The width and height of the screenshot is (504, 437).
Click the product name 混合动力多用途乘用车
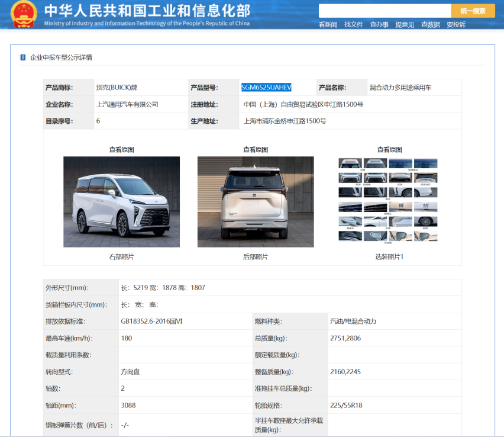pos(400,88)
